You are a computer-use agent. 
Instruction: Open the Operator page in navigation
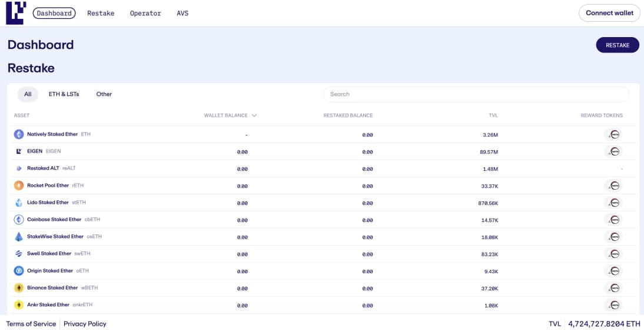[x=145, y=13]
